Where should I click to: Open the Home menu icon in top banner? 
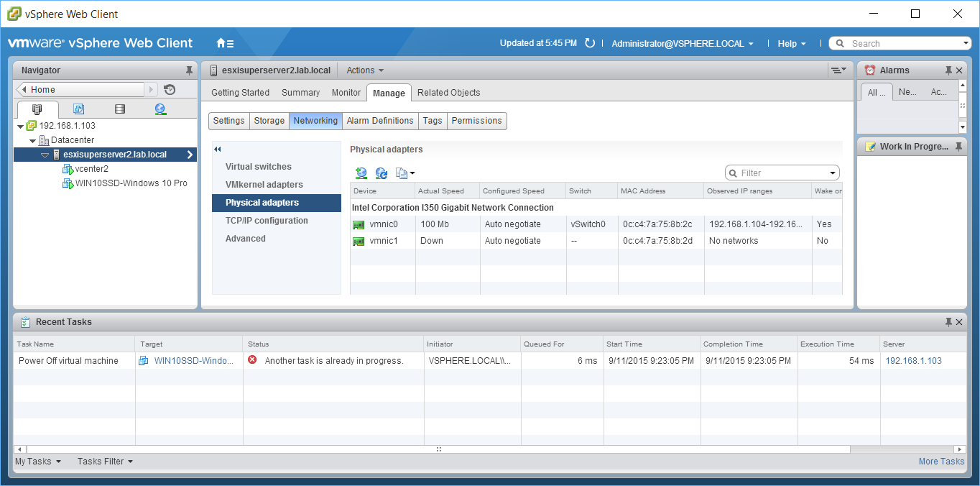(x=224, y=43)
